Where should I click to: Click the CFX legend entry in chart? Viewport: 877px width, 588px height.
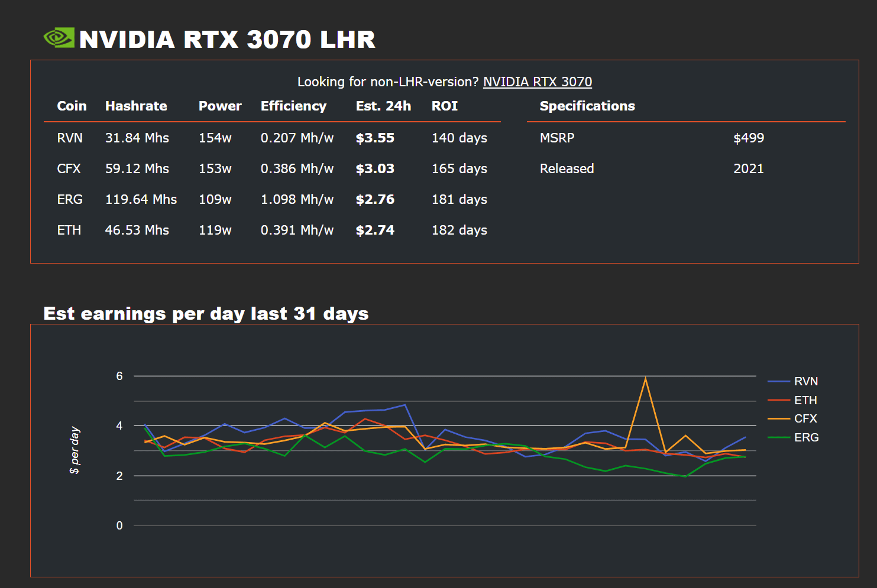(792, 418)
